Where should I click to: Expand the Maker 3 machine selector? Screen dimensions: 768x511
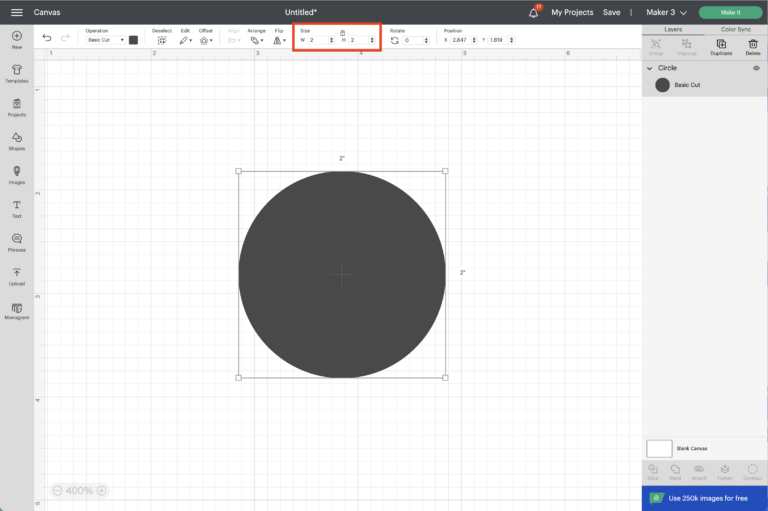click(666, 12)
